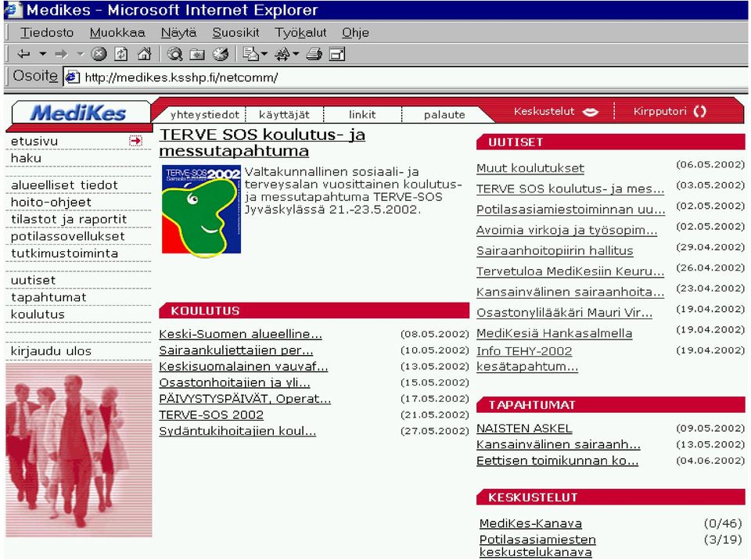751x560 pixels.
Task: Open the Tiedosto menu
Action: (x=47, y=33)
